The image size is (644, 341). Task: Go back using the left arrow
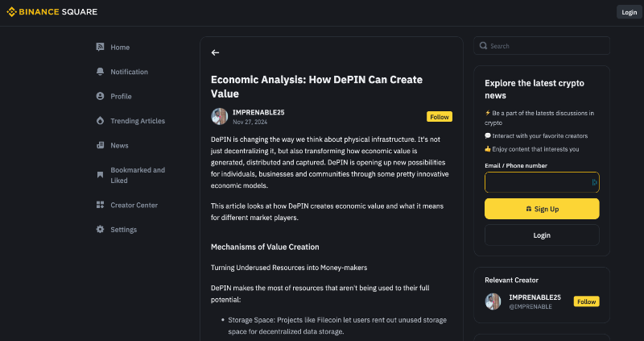coord(215,52)
